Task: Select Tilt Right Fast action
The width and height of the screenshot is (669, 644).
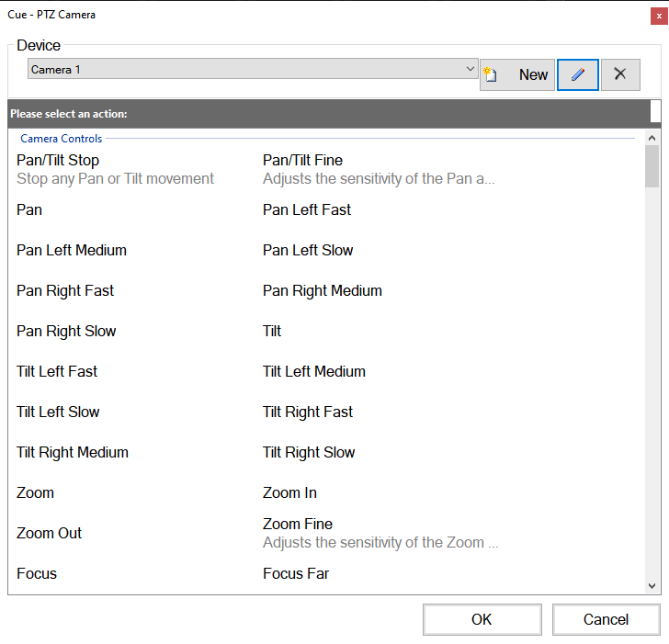Action: pyautogui.click(x=308, y=412)
